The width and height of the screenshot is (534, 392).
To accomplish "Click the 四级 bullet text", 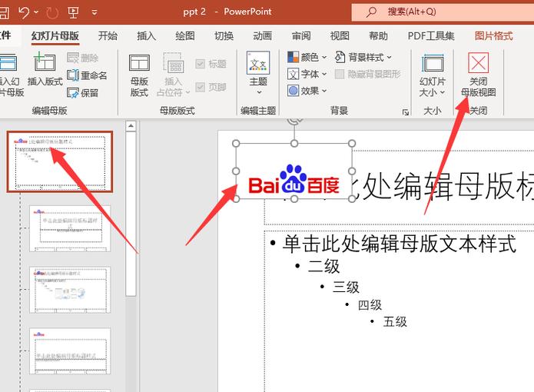I will [x=370, y=305].
